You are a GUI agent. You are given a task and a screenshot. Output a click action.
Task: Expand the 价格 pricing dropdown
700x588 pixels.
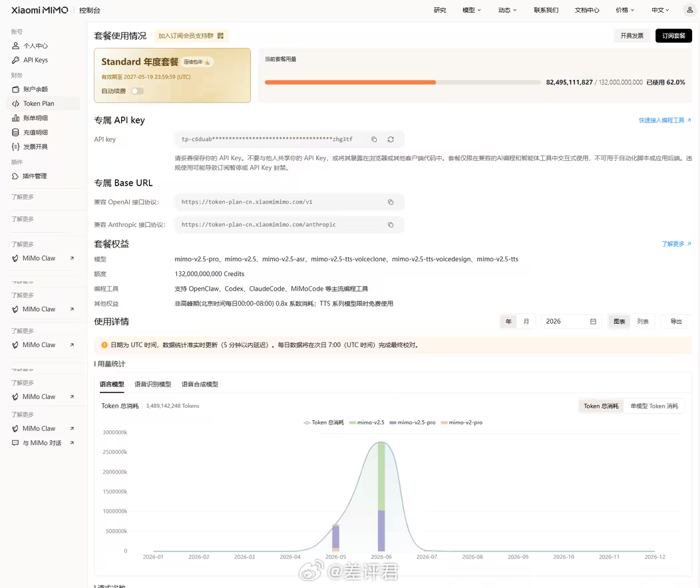click(x=625, y=10)
